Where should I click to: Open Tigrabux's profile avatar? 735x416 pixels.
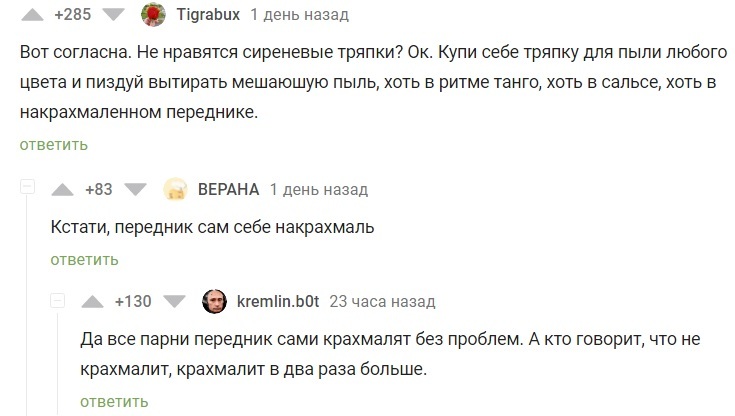[x=154, y=15]
